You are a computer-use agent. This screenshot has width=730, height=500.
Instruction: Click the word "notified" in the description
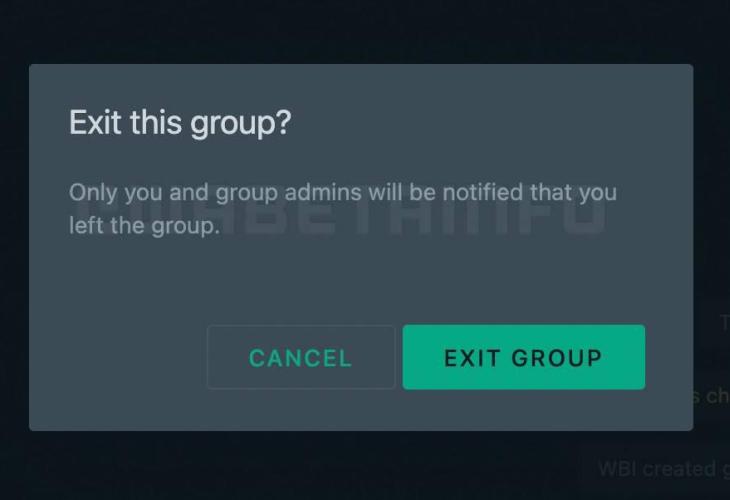pos(482,192)
